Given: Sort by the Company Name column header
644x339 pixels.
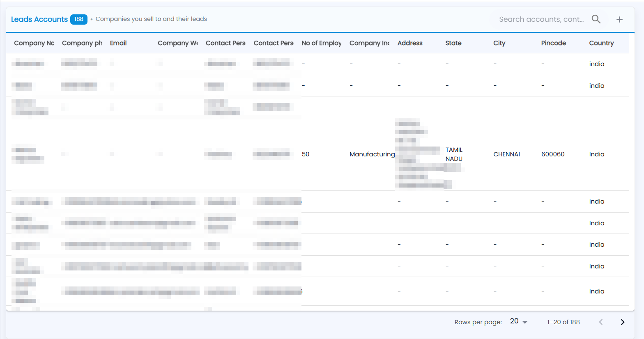Looking at the screenshot, I should [34, 43].
